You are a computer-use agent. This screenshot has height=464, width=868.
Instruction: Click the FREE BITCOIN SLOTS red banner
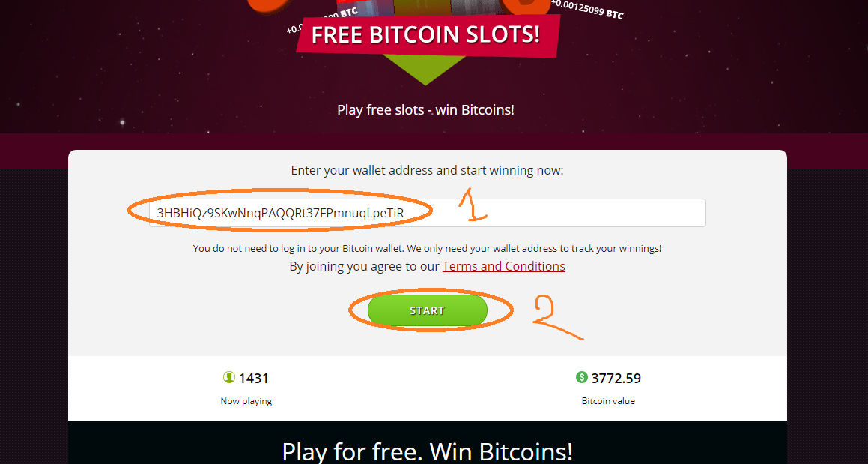pyautogui.click(x=426, y=35)
